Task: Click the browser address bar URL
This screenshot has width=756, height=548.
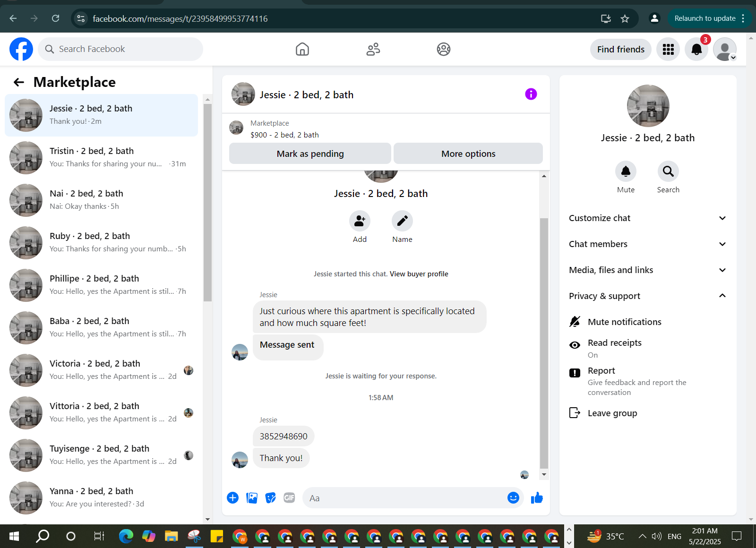Action: click(x=180, y=18)
